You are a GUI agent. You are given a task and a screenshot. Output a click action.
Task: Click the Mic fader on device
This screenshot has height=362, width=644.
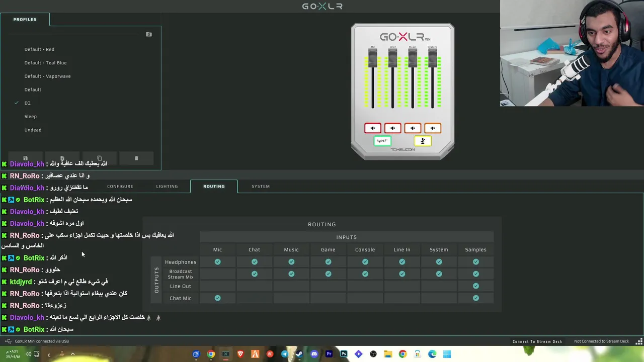373,58
